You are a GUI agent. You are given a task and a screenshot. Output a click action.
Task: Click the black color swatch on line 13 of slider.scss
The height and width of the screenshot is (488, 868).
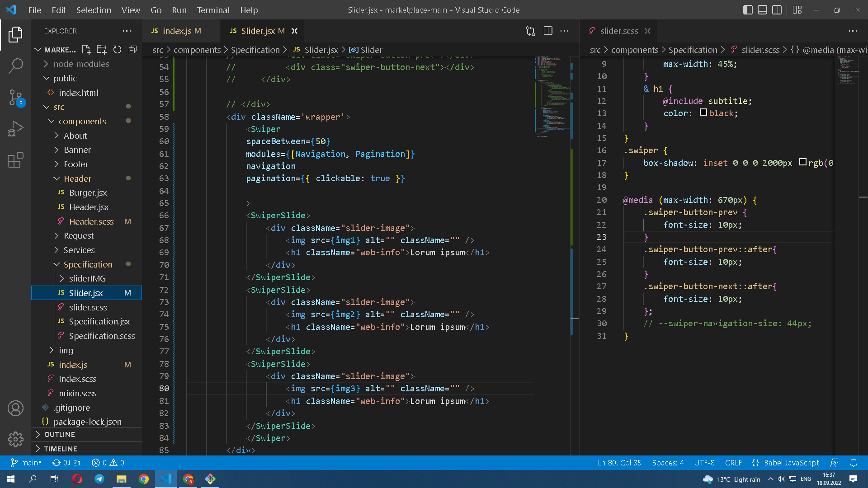tap(703, 113)
